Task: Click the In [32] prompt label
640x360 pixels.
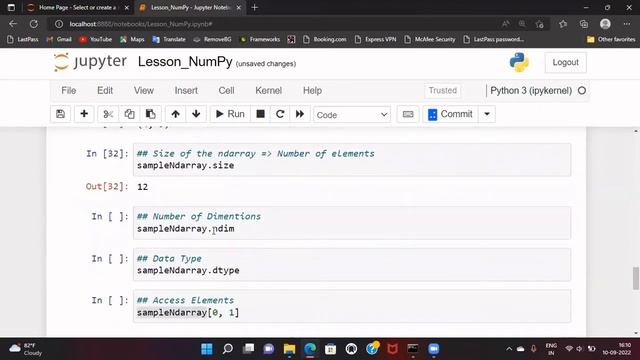Action: point(107,154)
